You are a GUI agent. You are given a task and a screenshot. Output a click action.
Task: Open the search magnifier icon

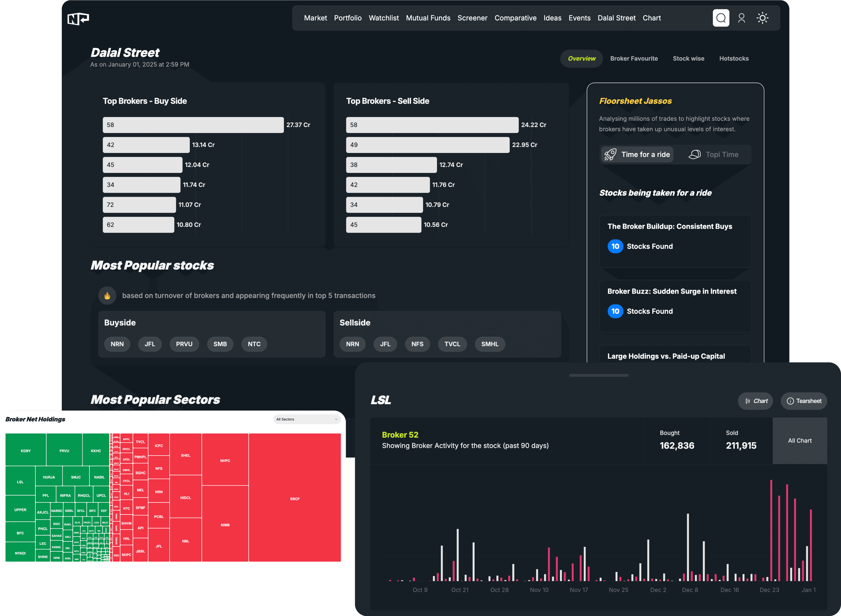pos(721,18)
